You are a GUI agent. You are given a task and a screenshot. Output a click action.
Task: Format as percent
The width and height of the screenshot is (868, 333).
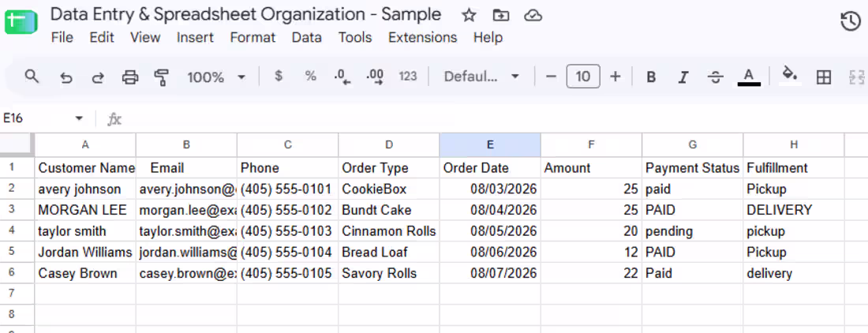click(311, 77)
